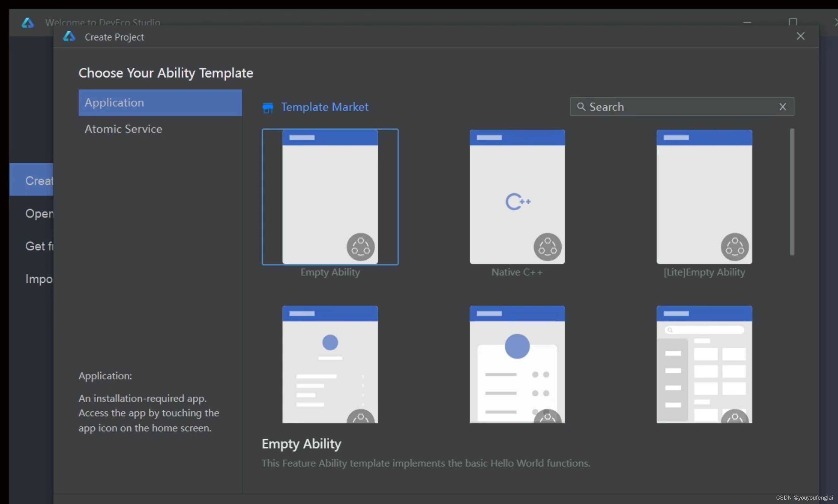838x504 pixels.
Task: Switch to Atomic Service category
Action: click(160, 129)
